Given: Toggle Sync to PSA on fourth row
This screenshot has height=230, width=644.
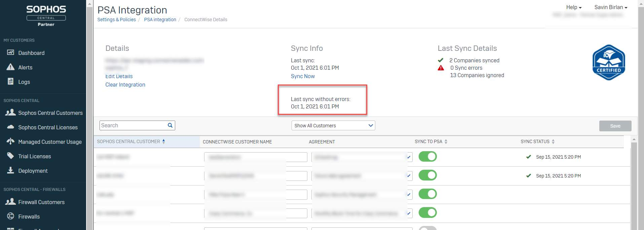Looking at the screenshot, I should [x=427, y=213].
